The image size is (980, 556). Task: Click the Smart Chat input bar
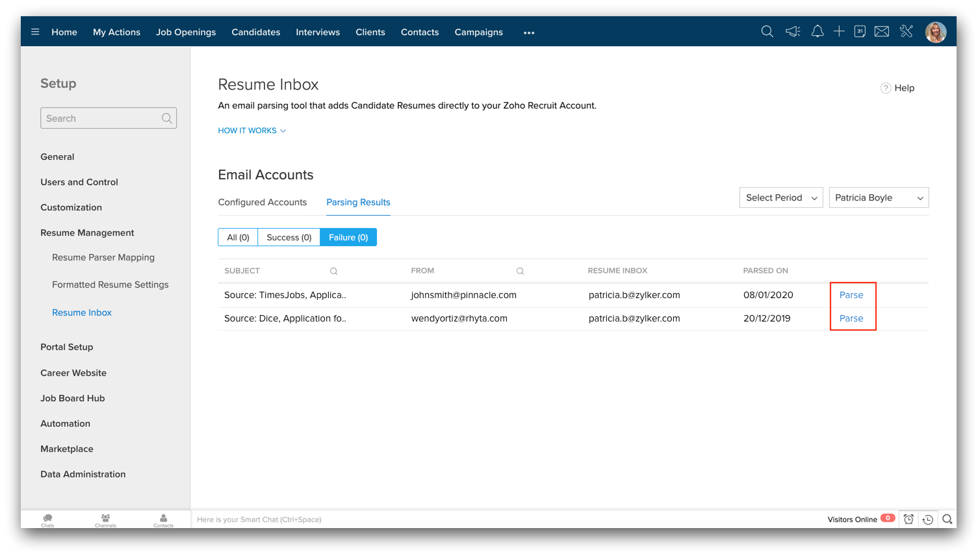[507, 519]
